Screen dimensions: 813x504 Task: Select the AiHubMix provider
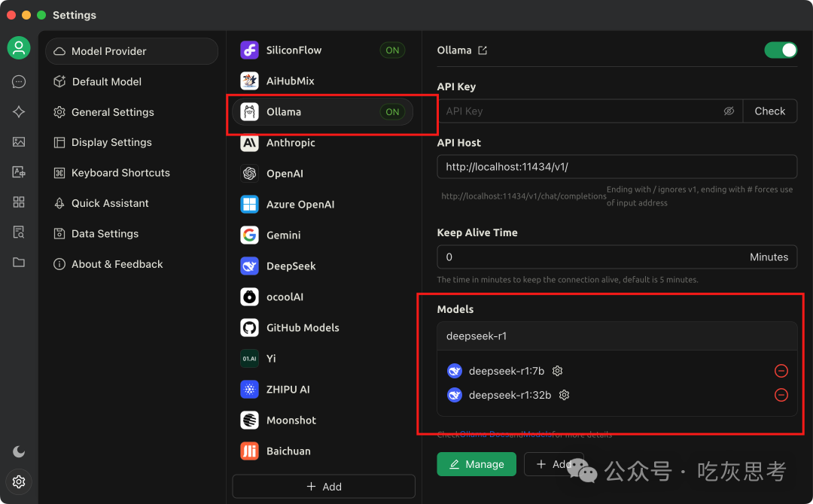click(322, 80)
